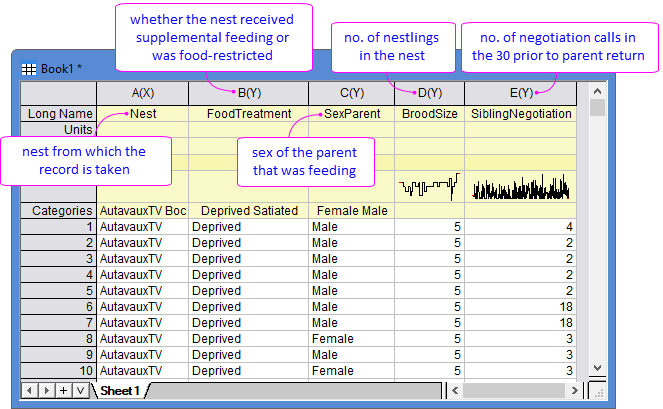Select row 10 header

tap(59, 371)
